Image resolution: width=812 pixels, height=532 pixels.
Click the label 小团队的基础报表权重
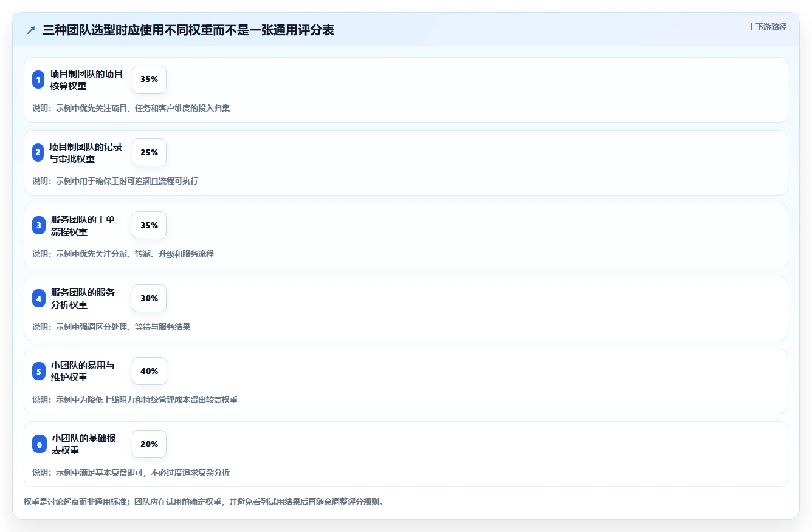point(84,444)
